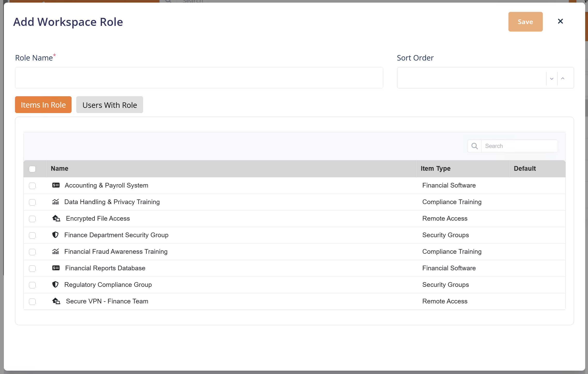588x374 pixels.
Task: Click the magnifier icon beside table search
Action: tap(474, 146)
